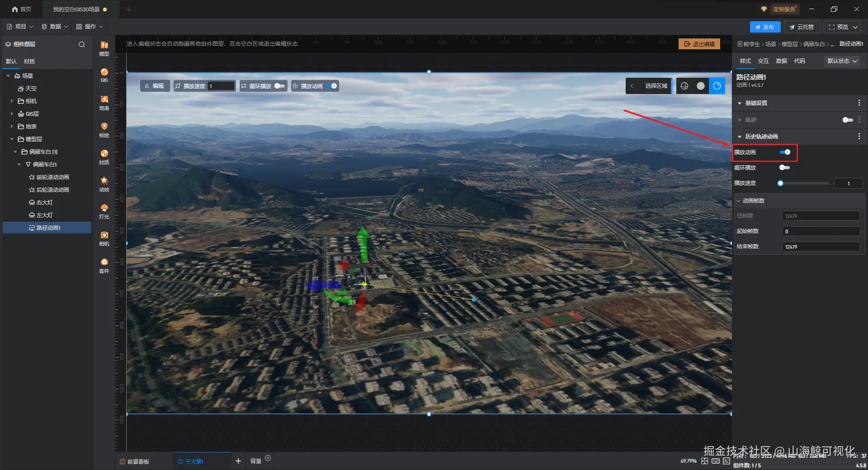Click the 编辑 button in viewport
The image size is (868, 470).
click(155, 86)
